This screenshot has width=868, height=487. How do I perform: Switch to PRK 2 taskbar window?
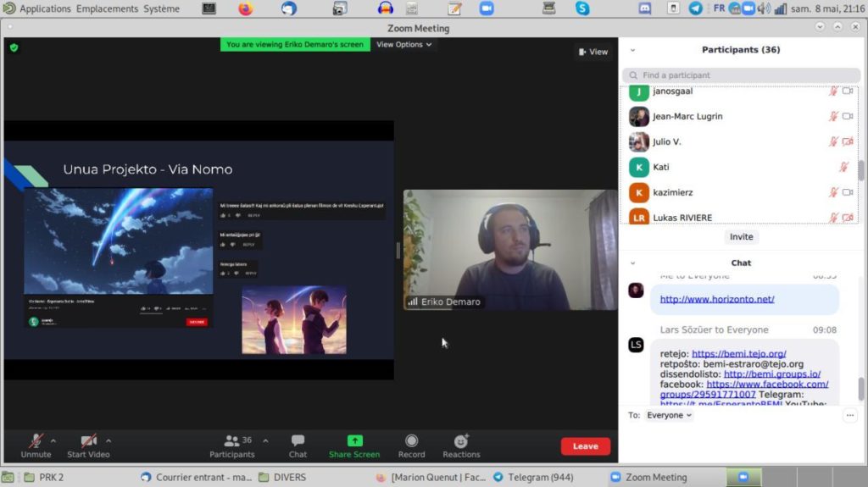point(44,477)
